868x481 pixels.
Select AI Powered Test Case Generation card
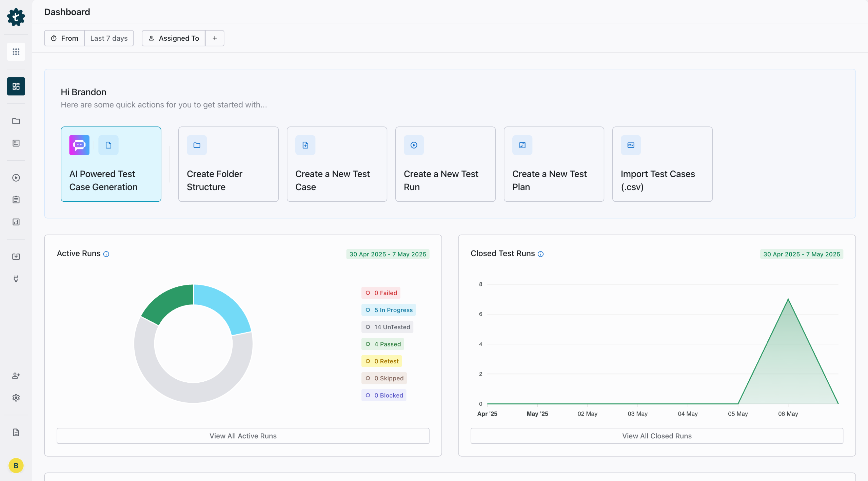click(x=111, y=164)
